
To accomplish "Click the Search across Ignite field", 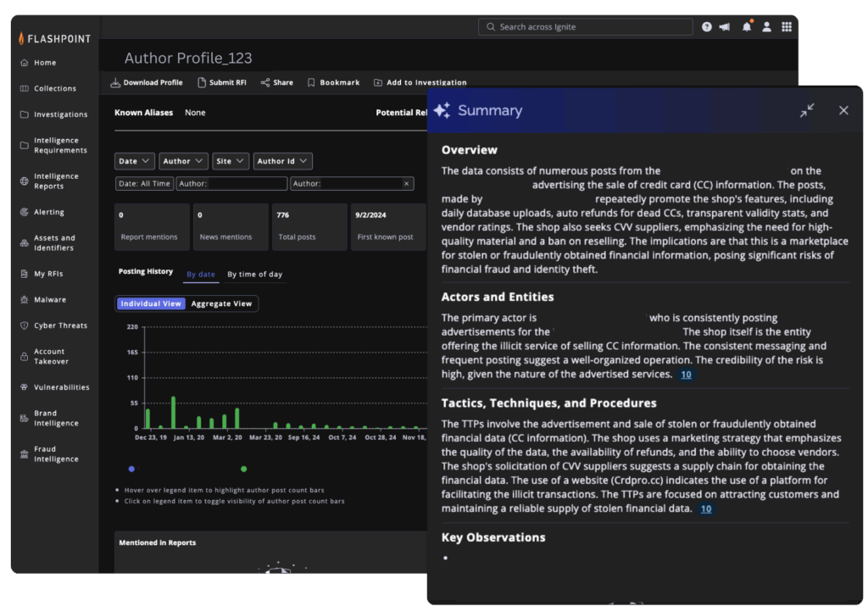I will tap(585, 27).
